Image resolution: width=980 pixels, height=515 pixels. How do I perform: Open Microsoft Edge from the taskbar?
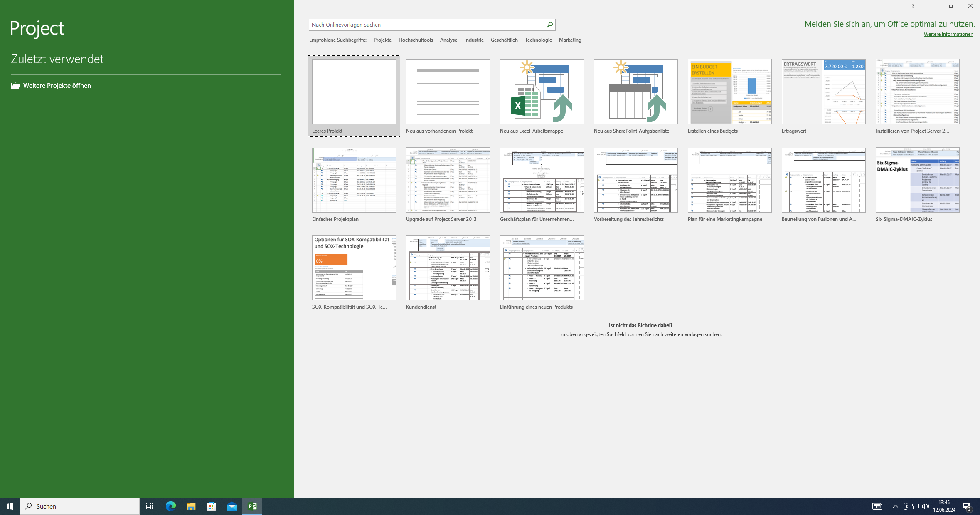[x=171, y=506]
